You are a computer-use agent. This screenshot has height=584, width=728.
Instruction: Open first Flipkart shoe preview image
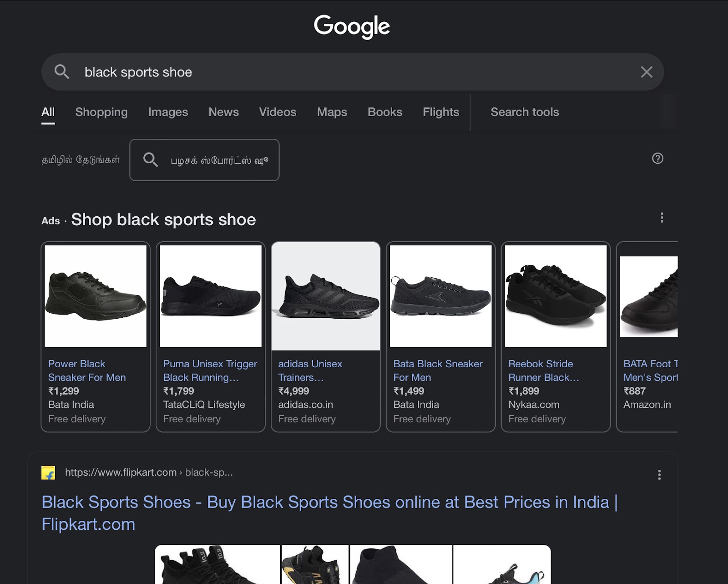pyautogui.click(x=217, y=564)
